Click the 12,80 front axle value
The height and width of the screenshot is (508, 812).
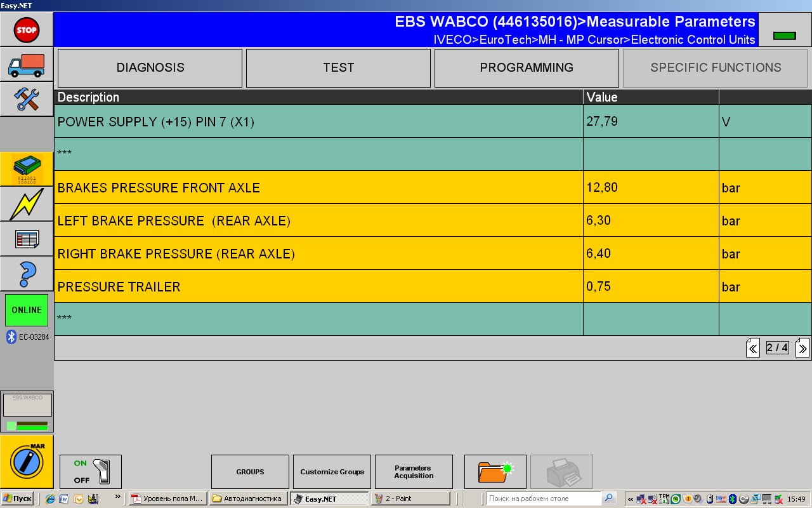(602, 187)
